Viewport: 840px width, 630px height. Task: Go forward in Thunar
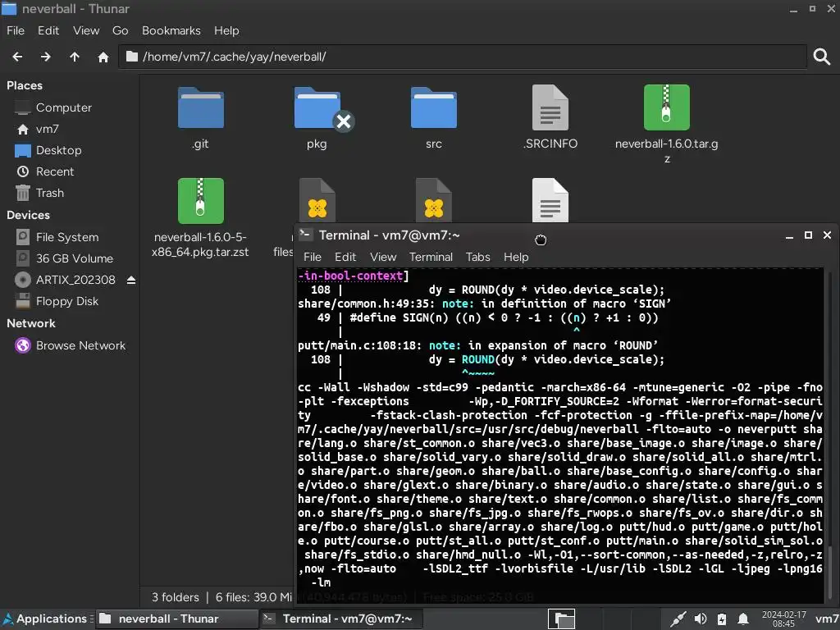[x=46, y=57]
